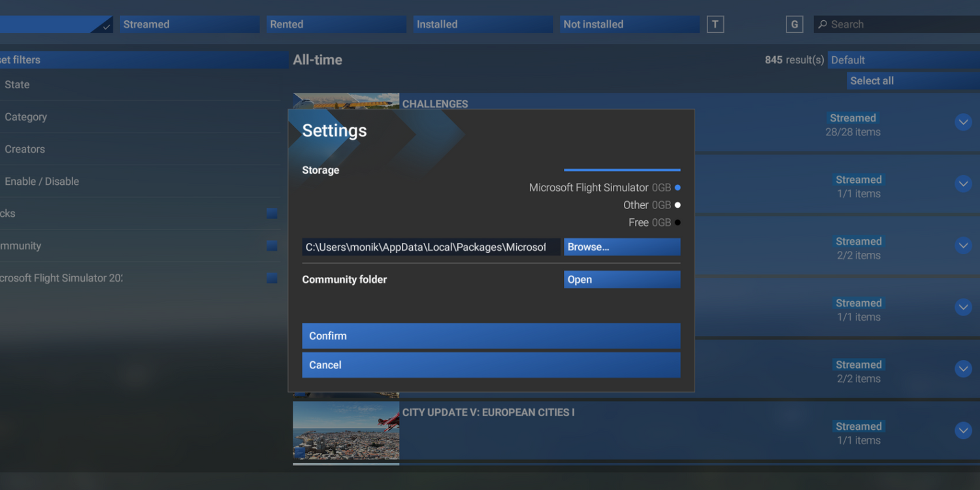The height and width of the screenshot is (490, 980).
Task: Click the black dot next to Free 0GB
Action: 678,222
